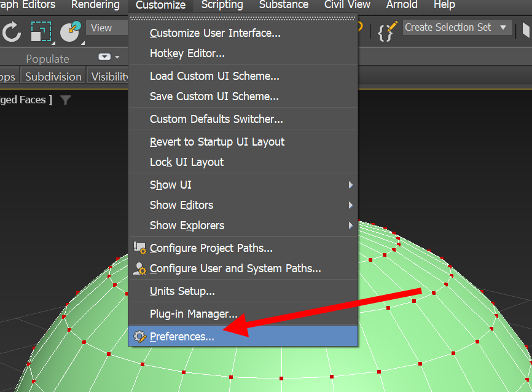Open Units Setup...
This screenshot has height=392, width=532.
click(x=243, y=291)
